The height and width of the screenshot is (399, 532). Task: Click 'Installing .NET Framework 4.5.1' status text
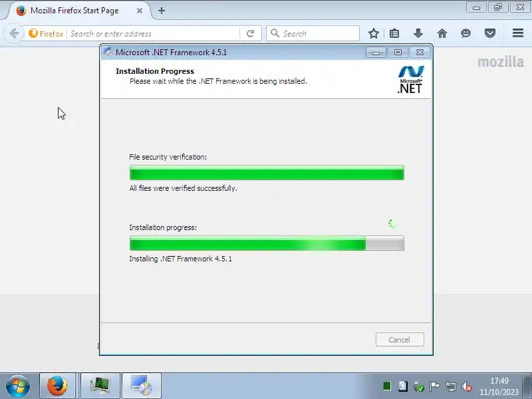(x=180, y=259)
